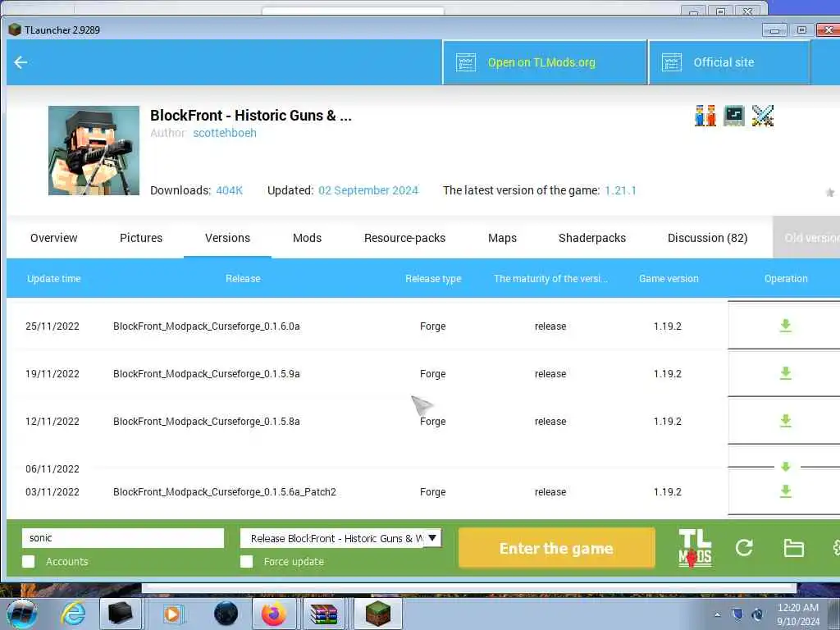Open the Maps tab
This screenshot has width=840, height=630.
(x=503, y=238)
